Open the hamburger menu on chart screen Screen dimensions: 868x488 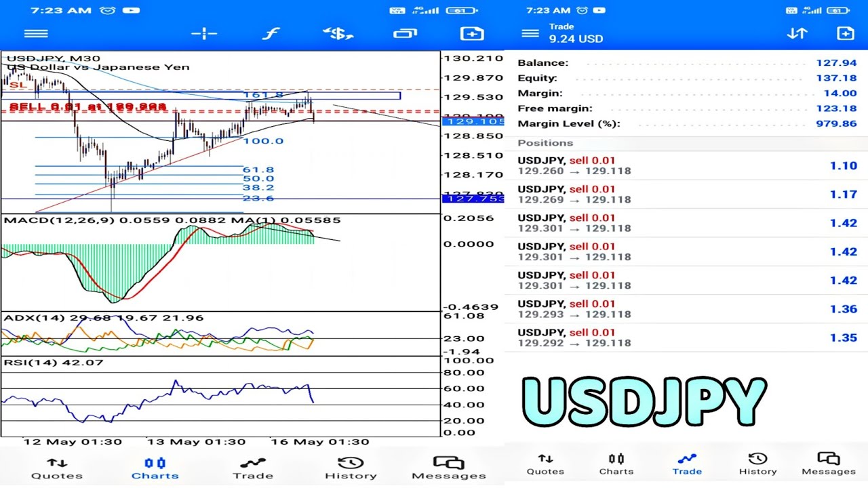(x=36, y=34)
